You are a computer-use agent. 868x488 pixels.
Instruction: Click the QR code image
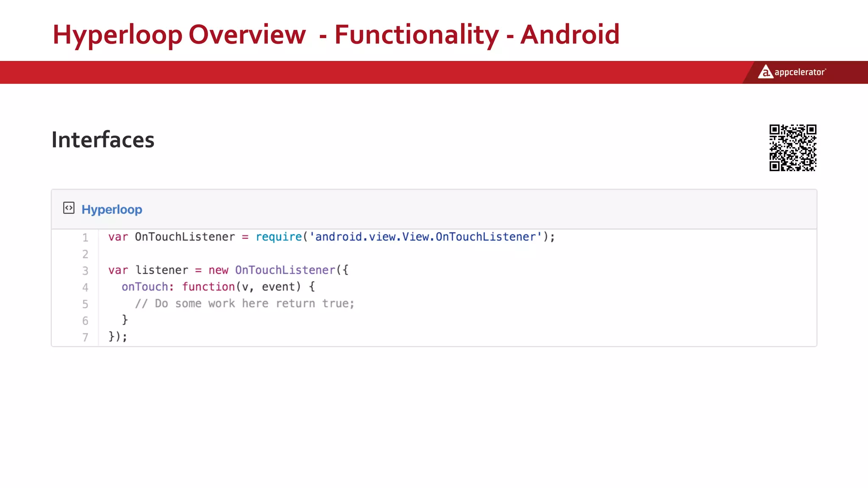[793, 148]
